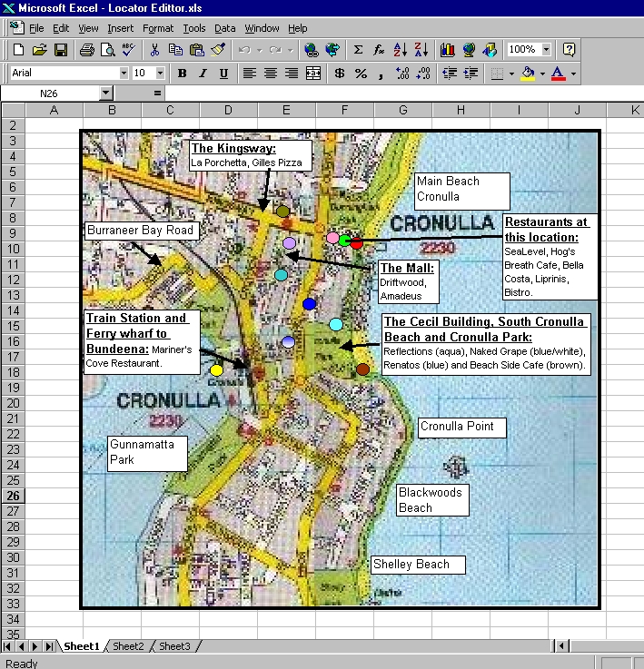Increase Indent icon
Screen dimensions: 644x669
point(471,74)
